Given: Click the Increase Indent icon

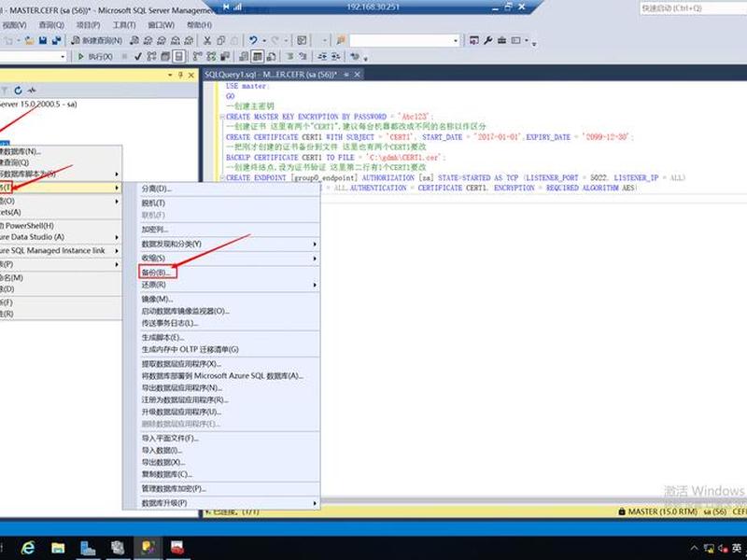Looking at the screenshot, I should 336,57.
